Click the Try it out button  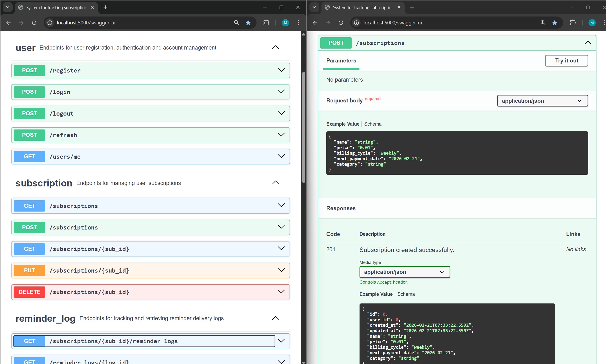tap(566, 61)
